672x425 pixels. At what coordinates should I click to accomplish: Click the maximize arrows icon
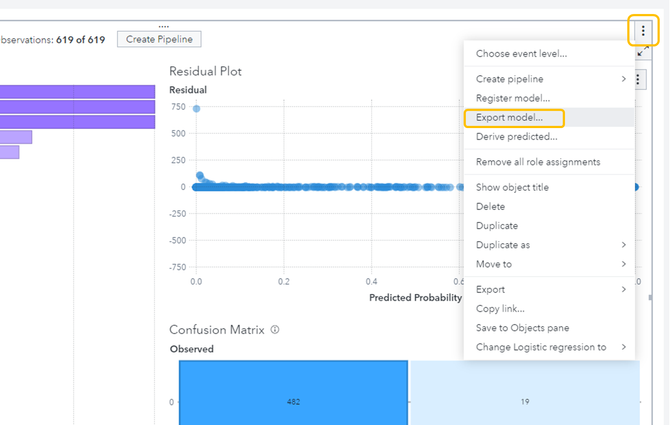pos(644,51)
